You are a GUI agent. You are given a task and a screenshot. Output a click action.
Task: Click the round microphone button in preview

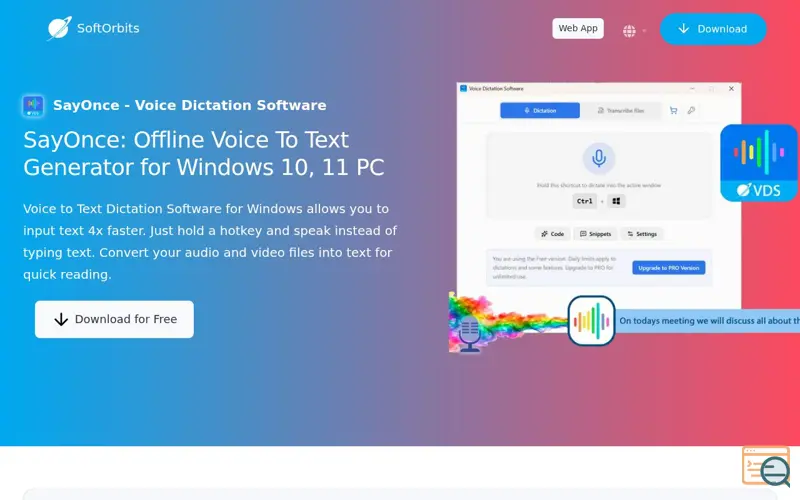pos(599,158)
